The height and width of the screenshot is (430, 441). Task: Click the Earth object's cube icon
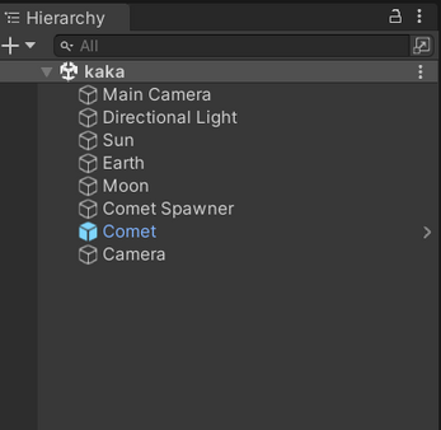(88, 163)
